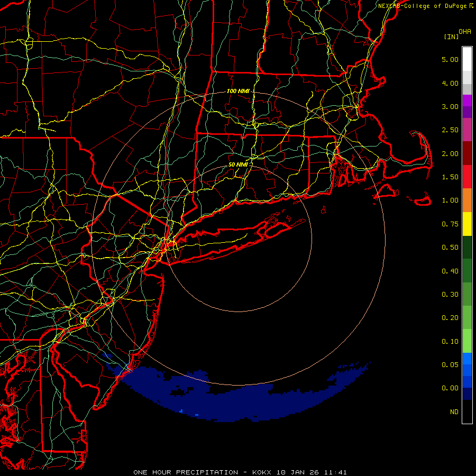
Task: Click the magenta 3.00 legend swatch
Action: [x=467, y=101]
